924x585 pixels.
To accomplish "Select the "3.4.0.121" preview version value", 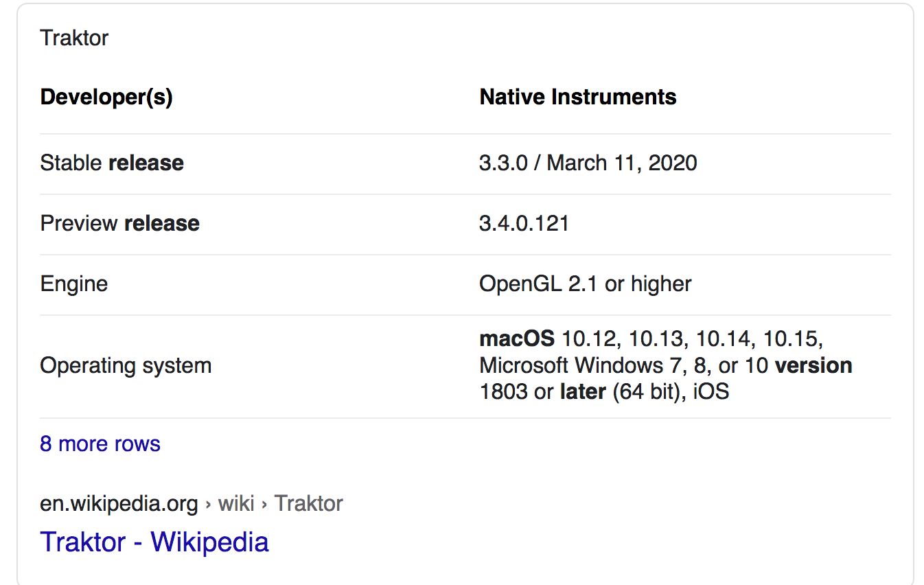I will tap(524, 223).
